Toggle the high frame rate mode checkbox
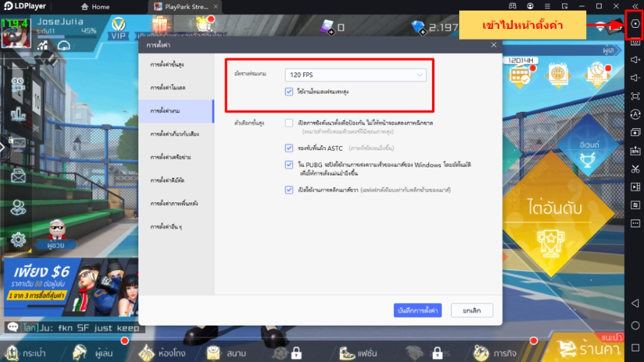644x362 pixels. [289, 92]
